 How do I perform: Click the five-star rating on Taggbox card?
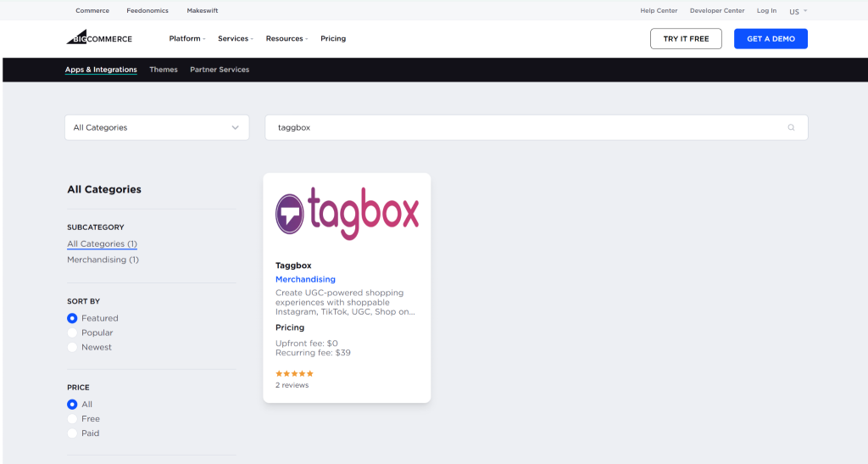click(x=294, y=374)
